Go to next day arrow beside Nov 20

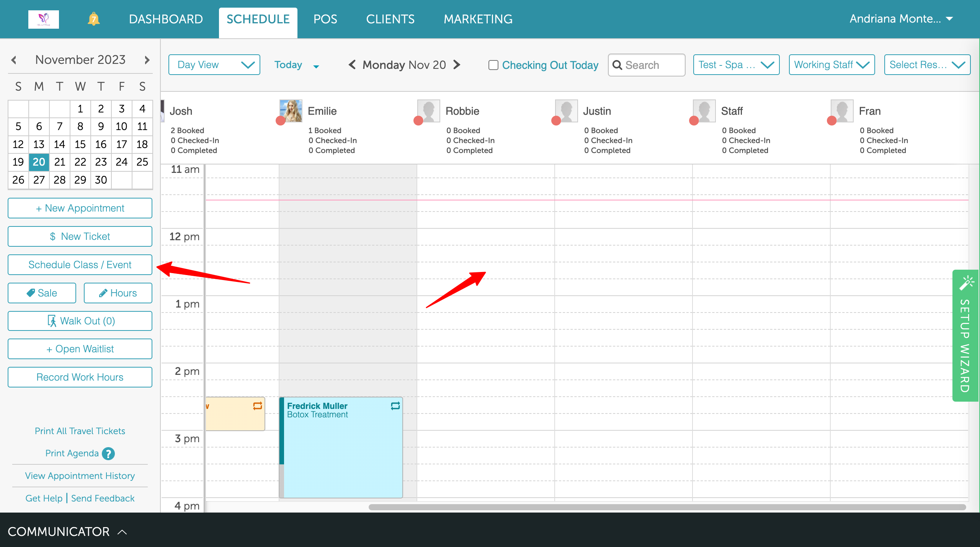click(x=457, y=65)
